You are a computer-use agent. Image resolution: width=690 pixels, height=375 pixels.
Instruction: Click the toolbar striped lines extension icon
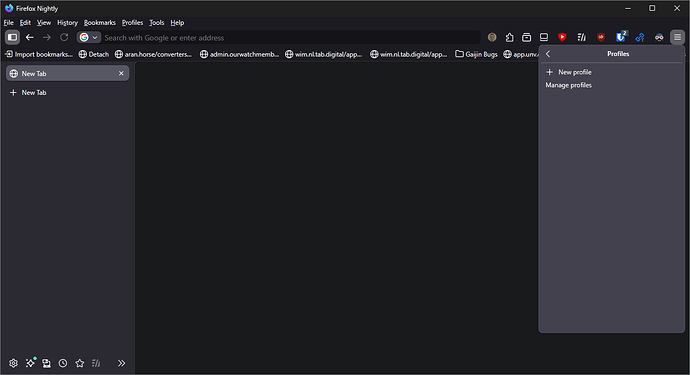point(581,37)
